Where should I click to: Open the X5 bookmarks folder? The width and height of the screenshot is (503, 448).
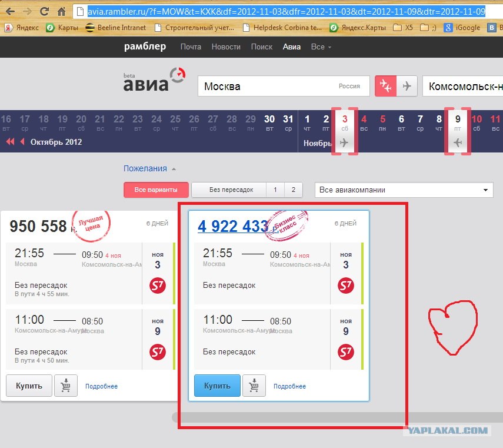click(x=403, y=28)
